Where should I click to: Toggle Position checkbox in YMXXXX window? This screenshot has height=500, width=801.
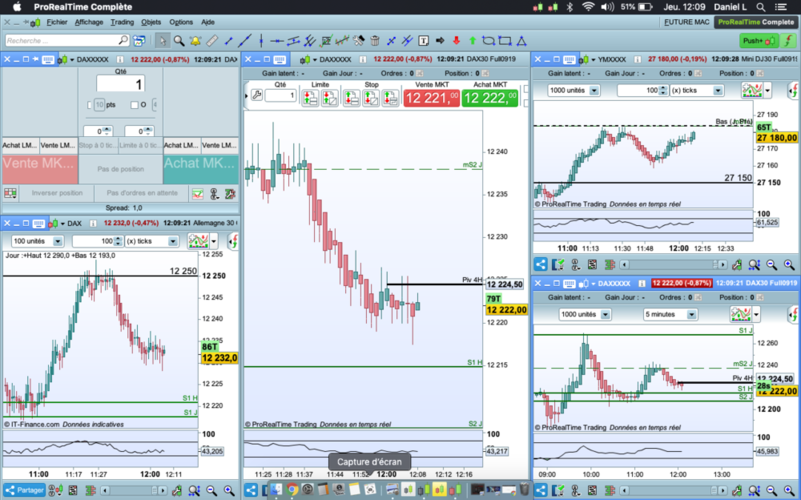760,74
